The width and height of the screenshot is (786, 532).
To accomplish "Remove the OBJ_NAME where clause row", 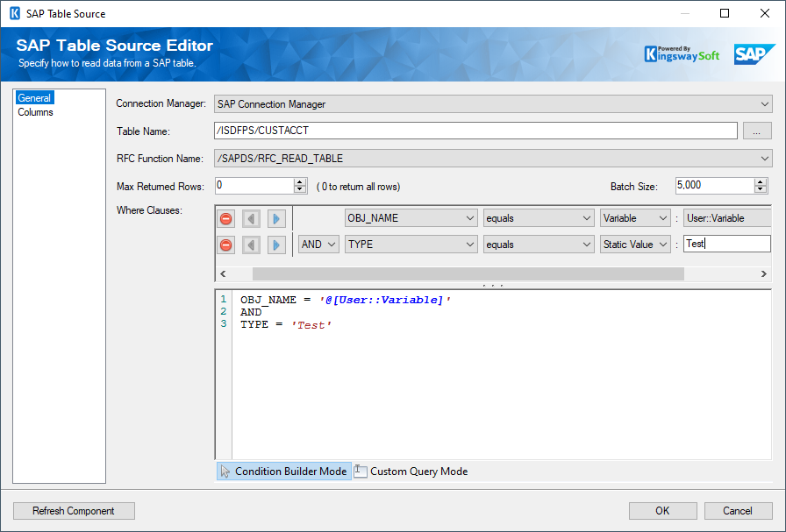I will tap(226, 219).
